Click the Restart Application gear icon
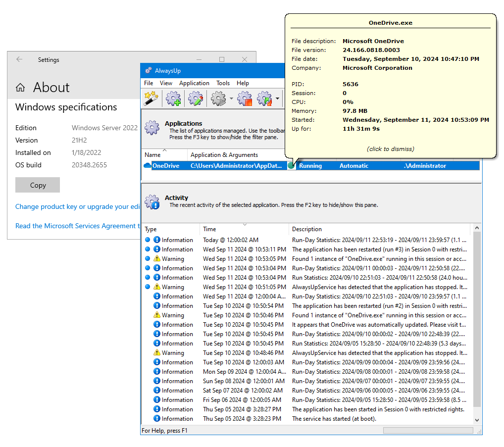The height and width of the screenshot is (447, 504). 265,99
